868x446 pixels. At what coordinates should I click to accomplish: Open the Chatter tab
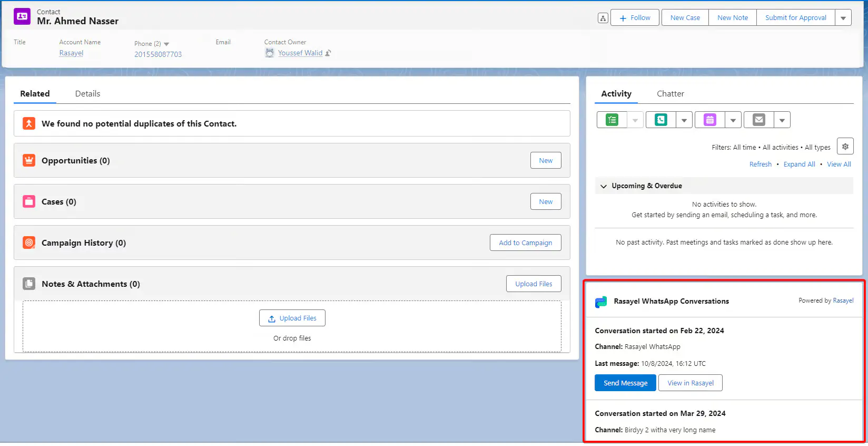670,93
